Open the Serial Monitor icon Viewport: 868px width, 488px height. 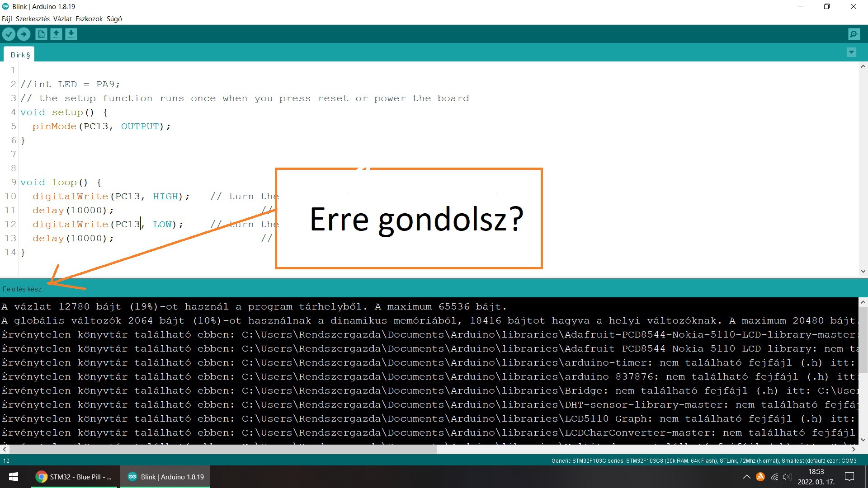[854, 34]
